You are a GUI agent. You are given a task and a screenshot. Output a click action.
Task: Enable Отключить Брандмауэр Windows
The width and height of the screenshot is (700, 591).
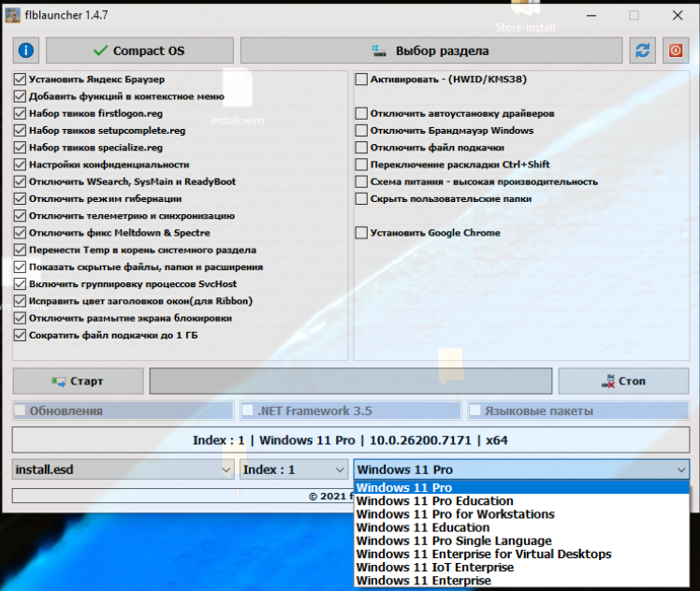361,130
